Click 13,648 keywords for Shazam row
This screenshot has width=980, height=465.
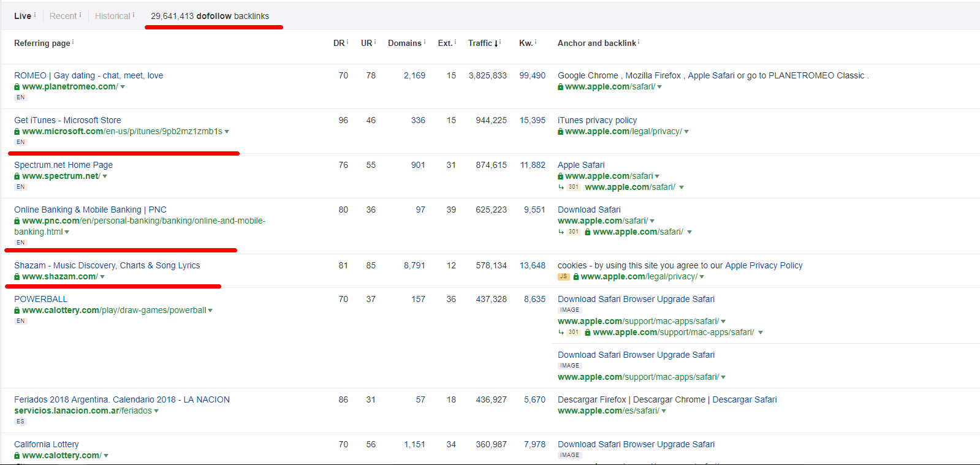[532, 265]
